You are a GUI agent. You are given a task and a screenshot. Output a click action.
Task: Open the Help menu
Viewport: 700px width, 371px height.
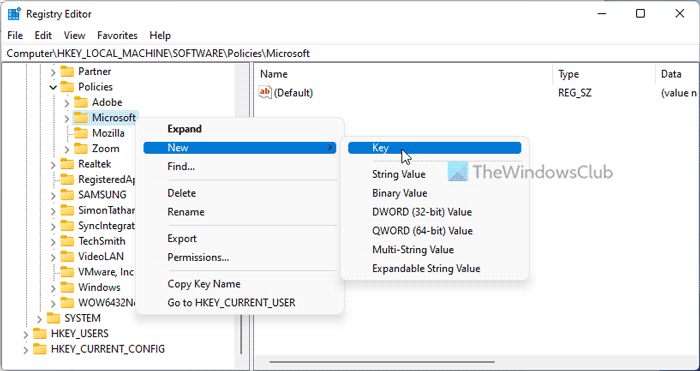[160, 35]
